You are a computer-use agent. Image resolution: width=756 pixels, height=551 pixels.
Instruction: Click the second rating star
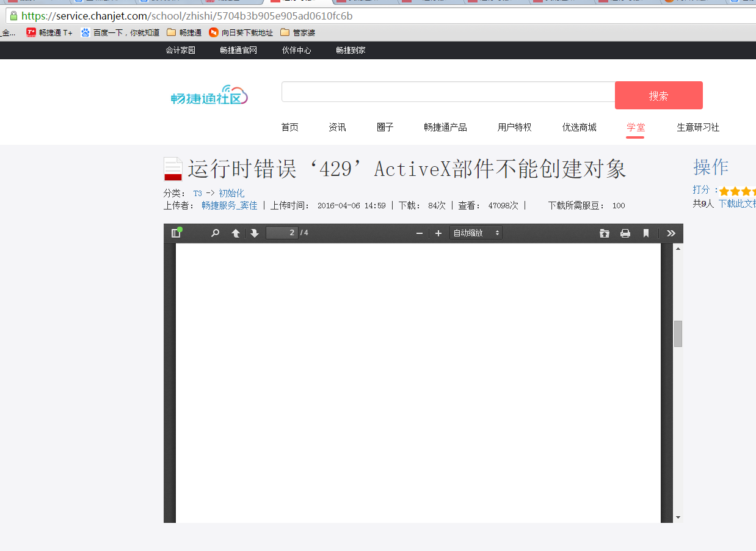[735, 191]
